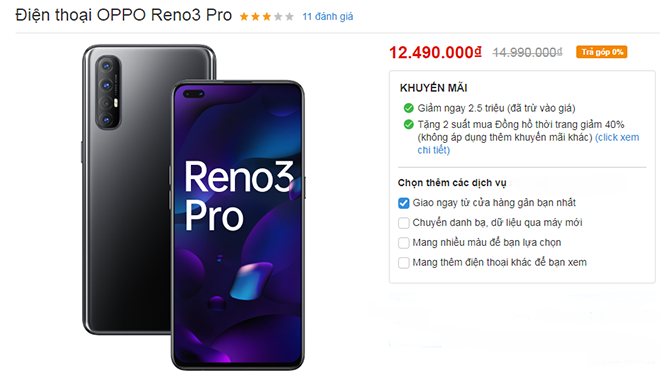
Task: Click the third orange rating star
Action: pyautogui.click(x=266, y=16)
